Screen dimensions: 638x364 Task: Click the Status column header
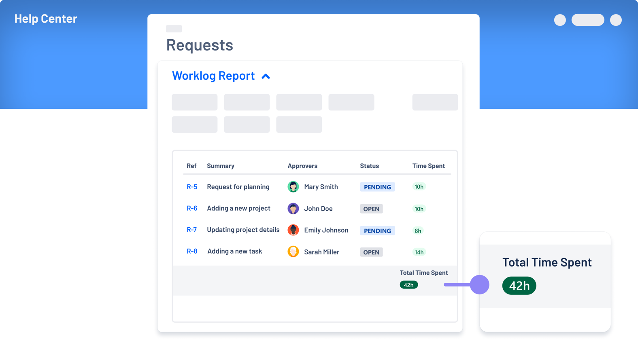(x=370, y=166)
